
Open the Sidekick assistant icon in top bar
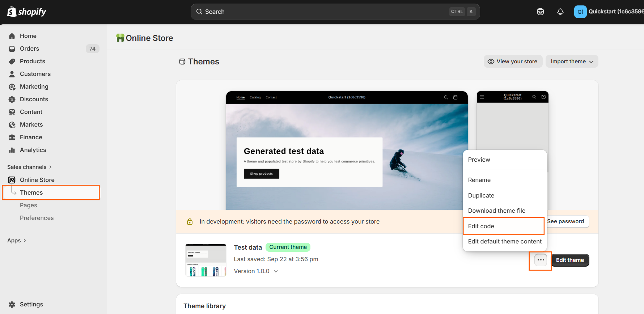[540, 12]
